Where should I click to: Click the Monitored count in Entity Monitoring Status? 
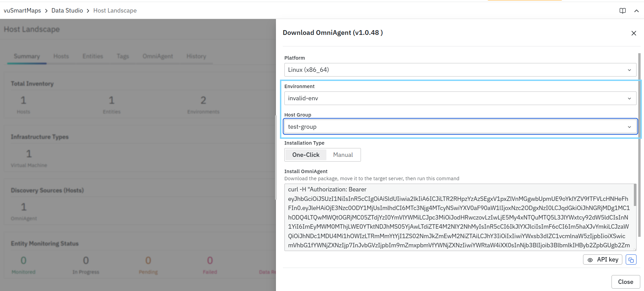pyautogui.click(x=23, y=261)
